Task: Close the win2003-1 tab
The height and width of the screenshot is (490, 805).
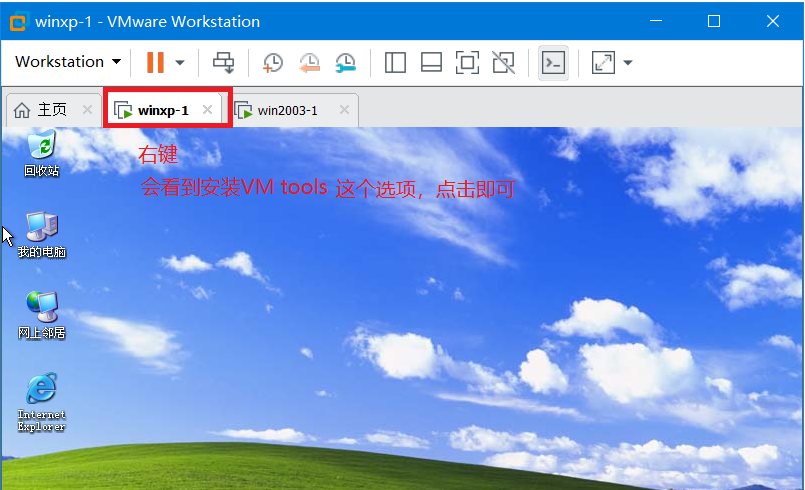Action: 344,109
